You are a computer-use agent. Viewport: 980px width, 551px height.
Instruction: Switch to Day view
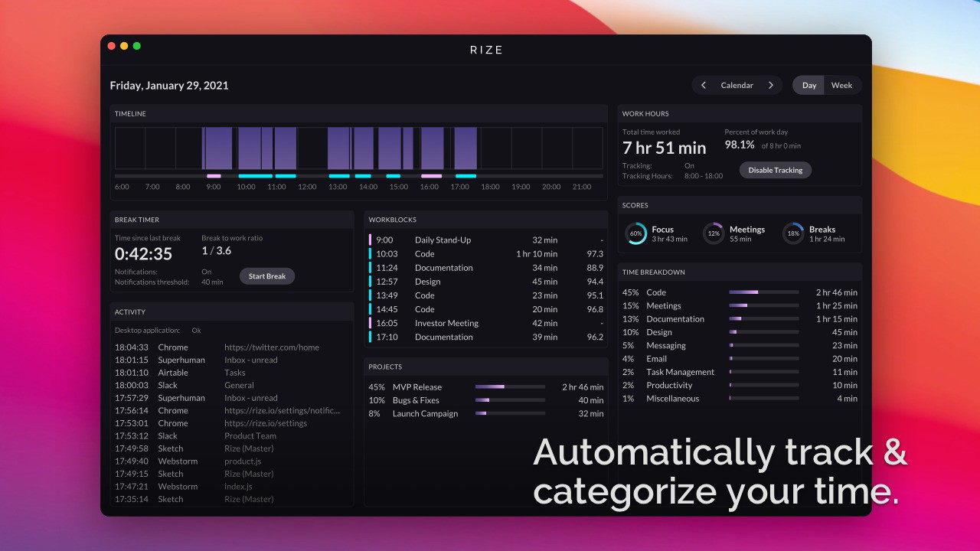click(x=808, y=85)
